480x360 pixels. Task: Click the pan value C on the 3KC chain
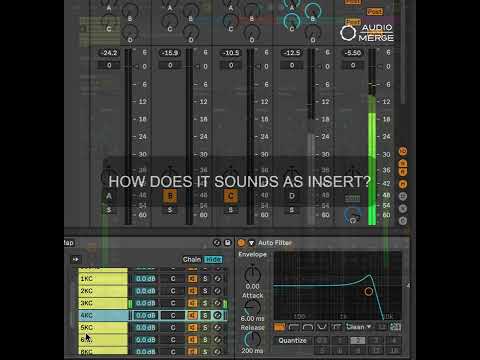(173, 303)
